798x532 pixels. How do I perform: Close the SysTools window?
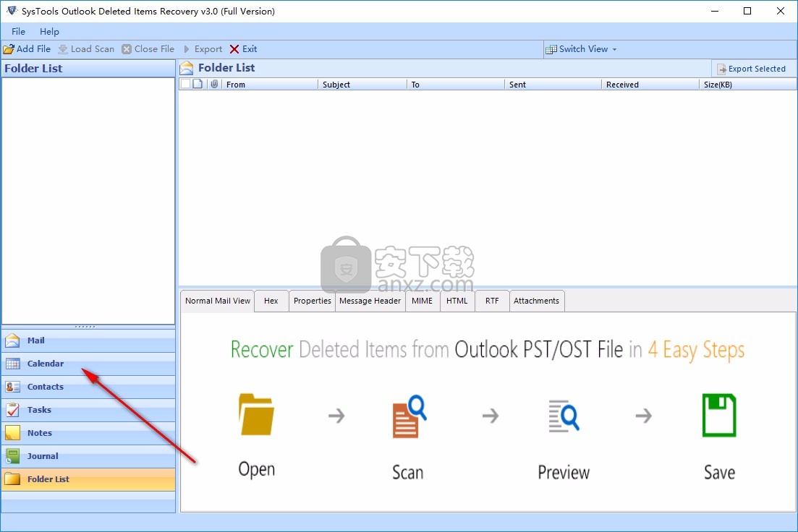point(780,11)
